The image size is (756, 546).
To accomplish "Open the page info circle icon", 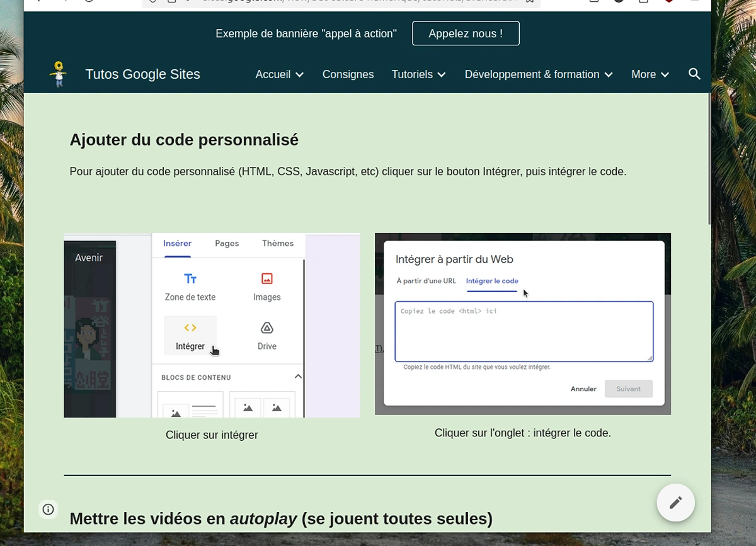I will tap(49, 509).
